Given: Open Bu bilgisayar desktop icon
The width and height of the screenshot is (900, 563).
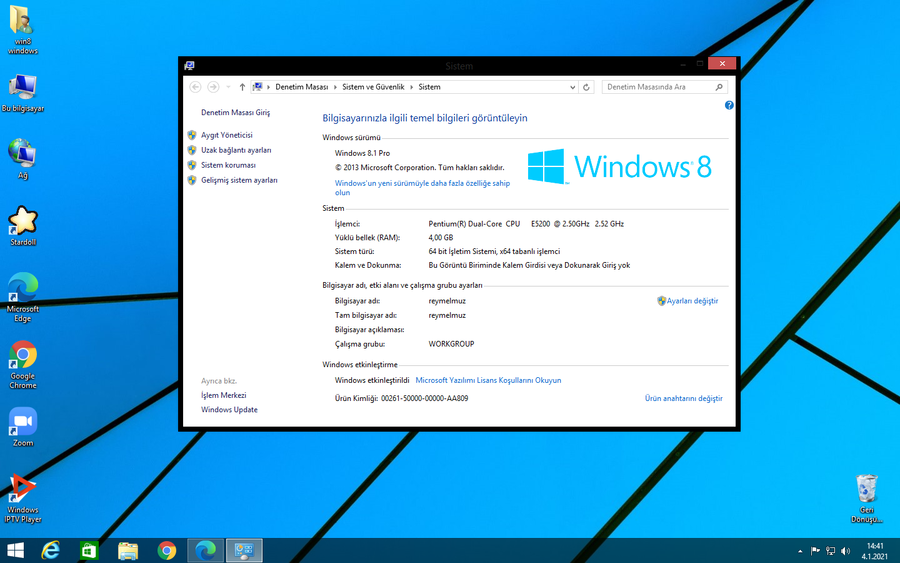Looking at the screenshot, I should pos(22,93).
